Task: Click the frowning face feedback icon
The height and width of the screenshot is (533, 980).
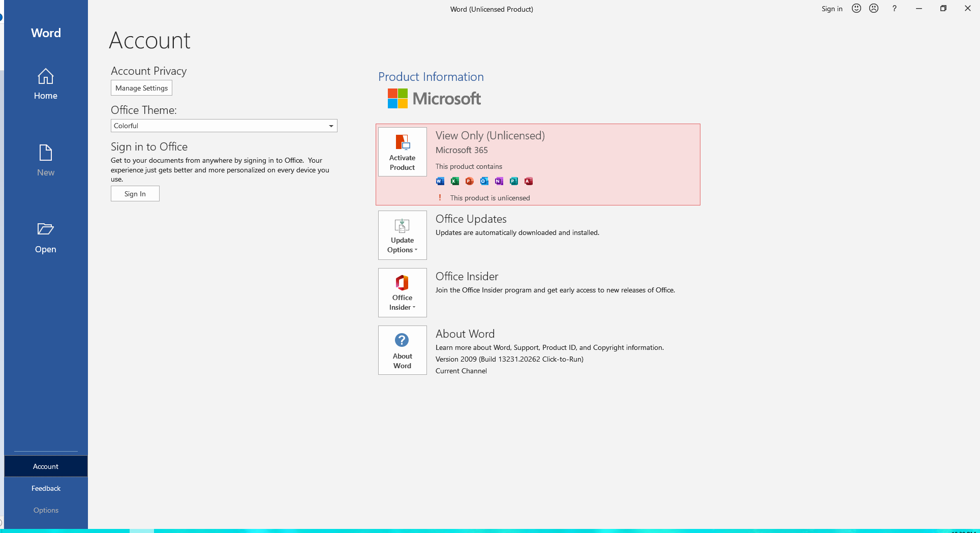Action: [874, 8]
